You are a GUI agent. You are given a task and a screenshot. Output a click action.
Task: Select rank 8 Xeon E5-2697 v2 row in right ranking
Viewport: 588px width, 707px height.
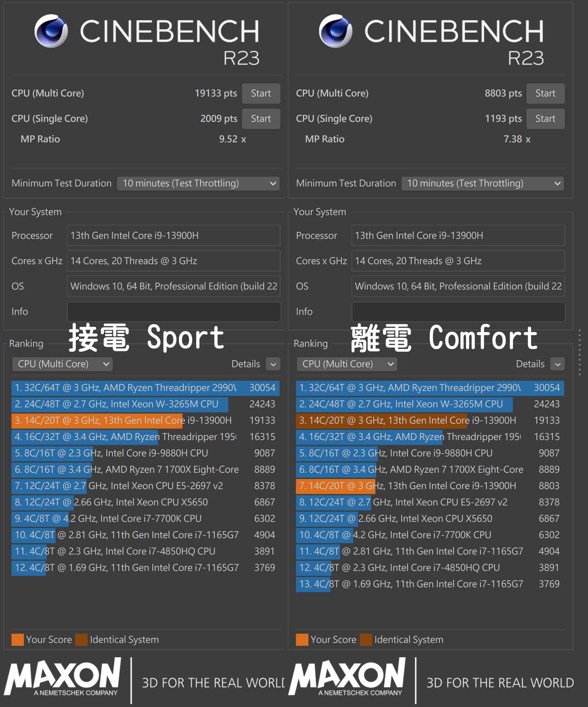[x=430, y=502]
